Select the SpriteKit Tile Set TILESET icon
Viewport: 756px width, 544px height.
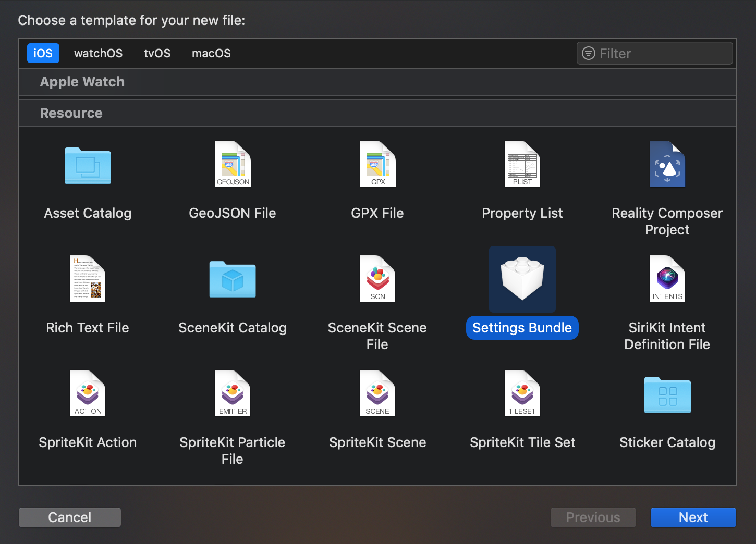point(522,393)
